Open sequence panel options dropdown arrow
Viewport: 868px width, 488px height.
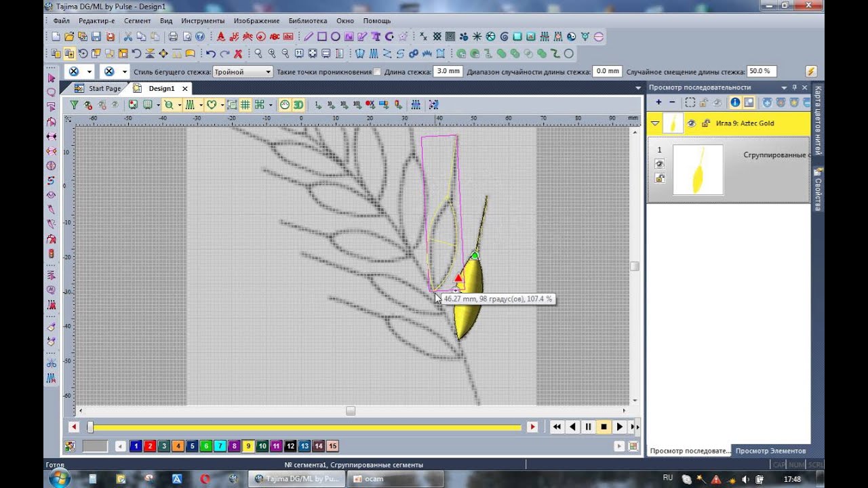(x=785, y=87)
